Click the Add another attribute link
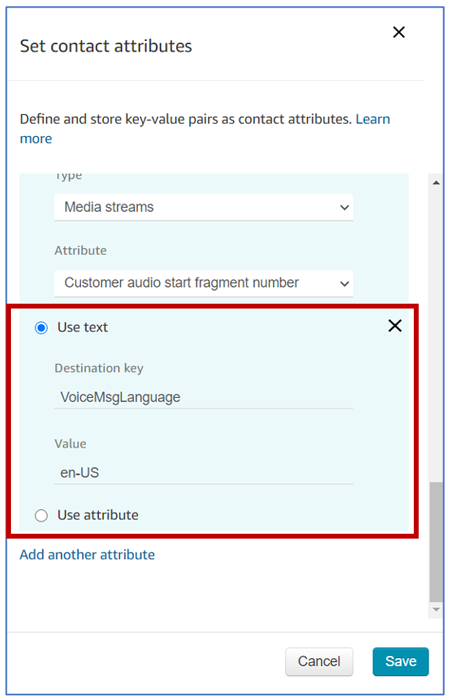 click(88, 554)
